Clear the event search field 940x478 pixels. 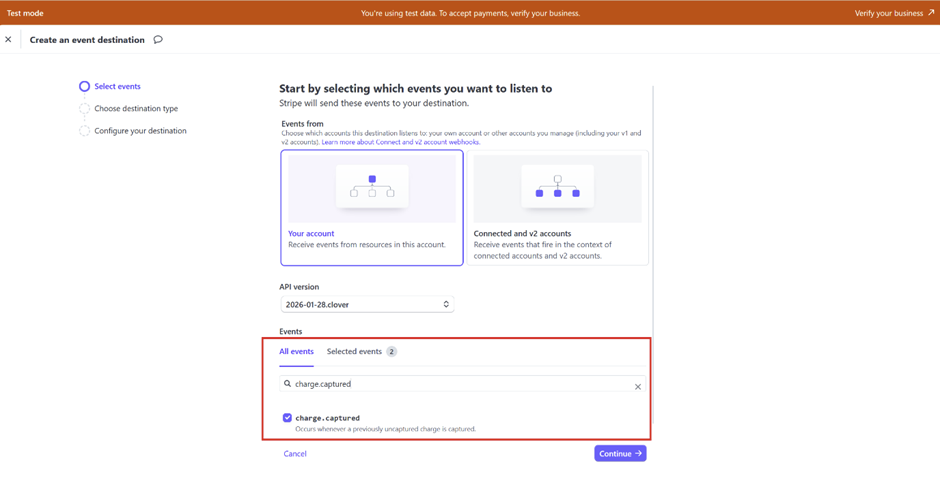[638, 386]
